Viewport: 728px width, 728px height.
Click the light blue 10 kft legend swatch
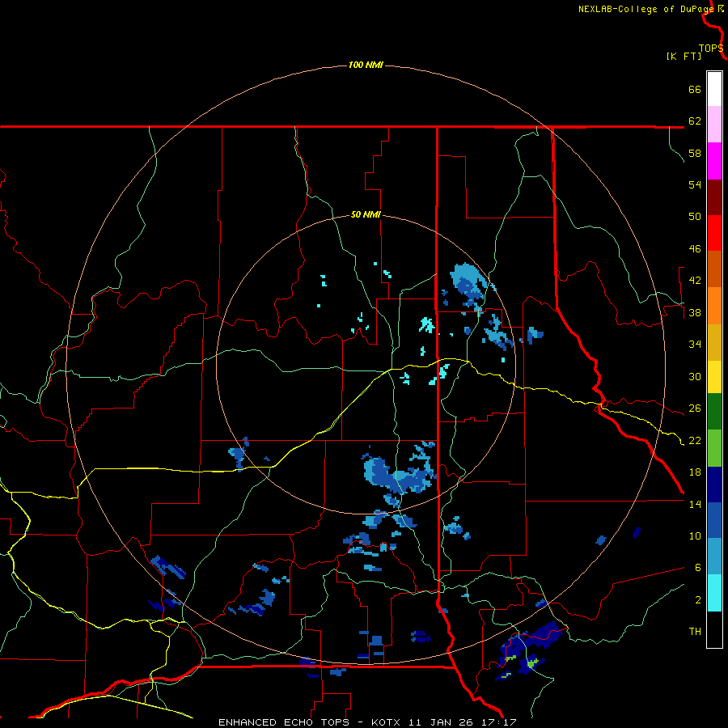pyautogui.click(x=714, y=557)
